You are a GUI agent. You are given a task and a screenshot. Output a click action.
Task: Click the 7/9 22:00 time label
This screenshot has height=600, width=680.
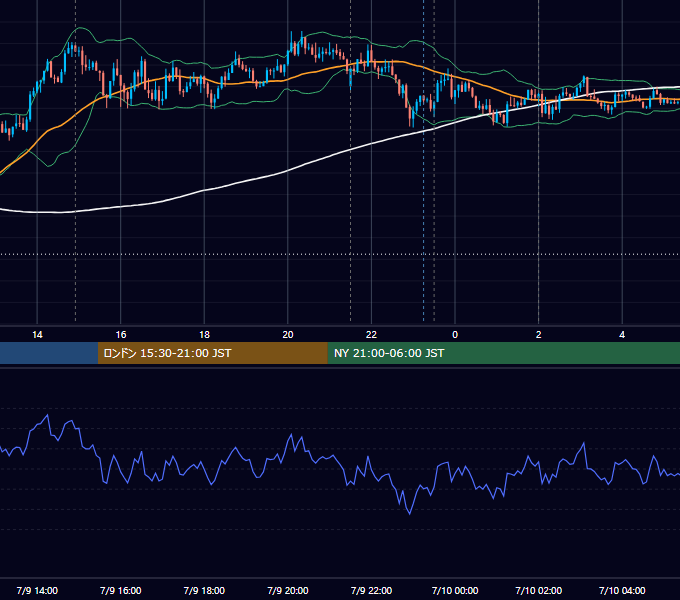371,590
